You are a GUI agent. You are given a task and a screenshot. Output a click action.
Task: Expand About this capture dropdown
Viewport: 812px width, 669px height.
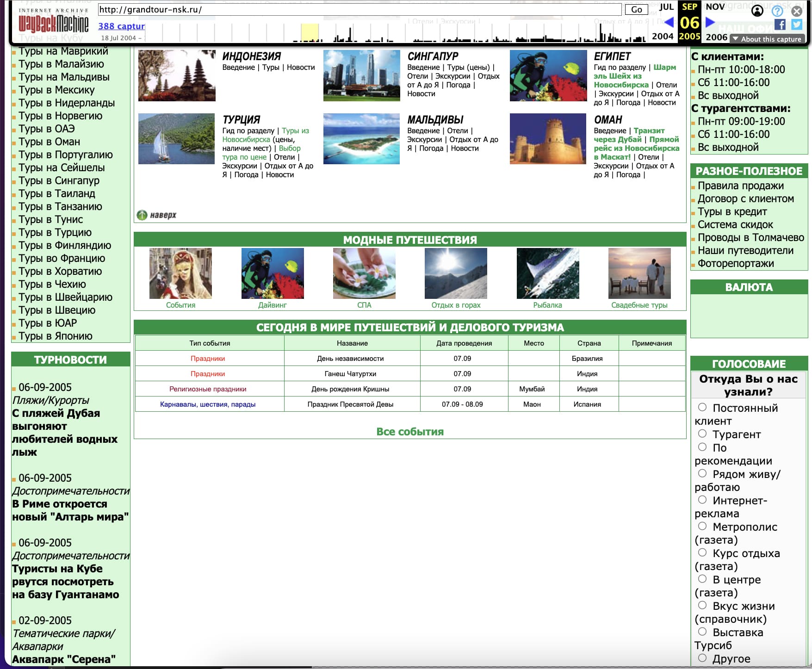(x=767, y=39)
